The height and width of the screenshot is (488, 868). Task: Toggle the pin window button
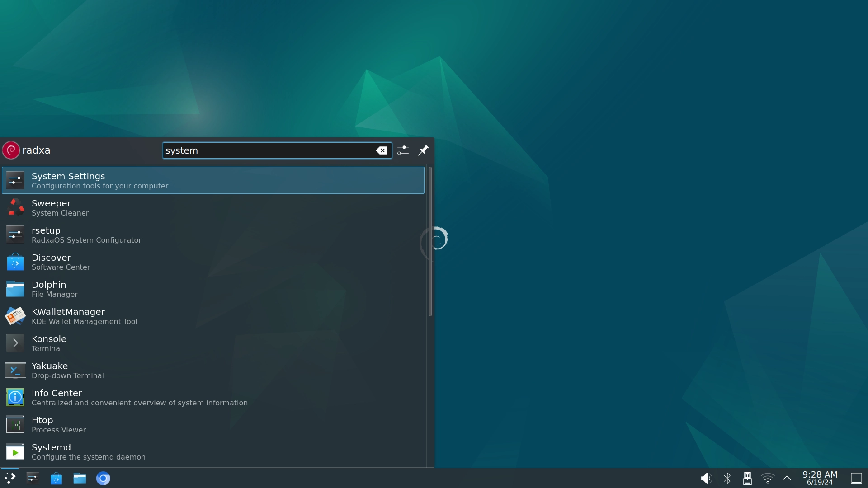pyautogui.click(x=423, y=150)
